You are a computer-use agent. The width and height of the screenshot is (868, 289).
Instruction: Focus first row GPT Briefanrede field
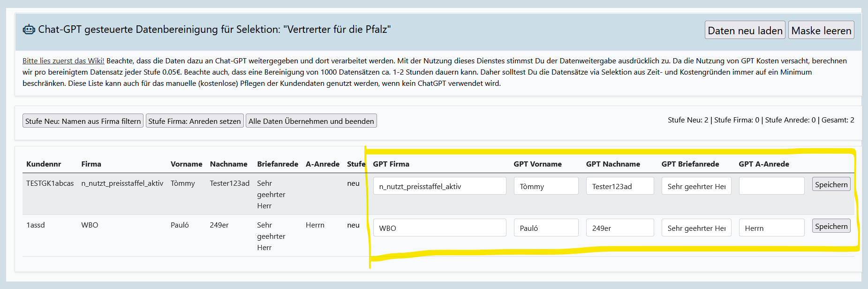pyautogui.click(x=696, y=186)
